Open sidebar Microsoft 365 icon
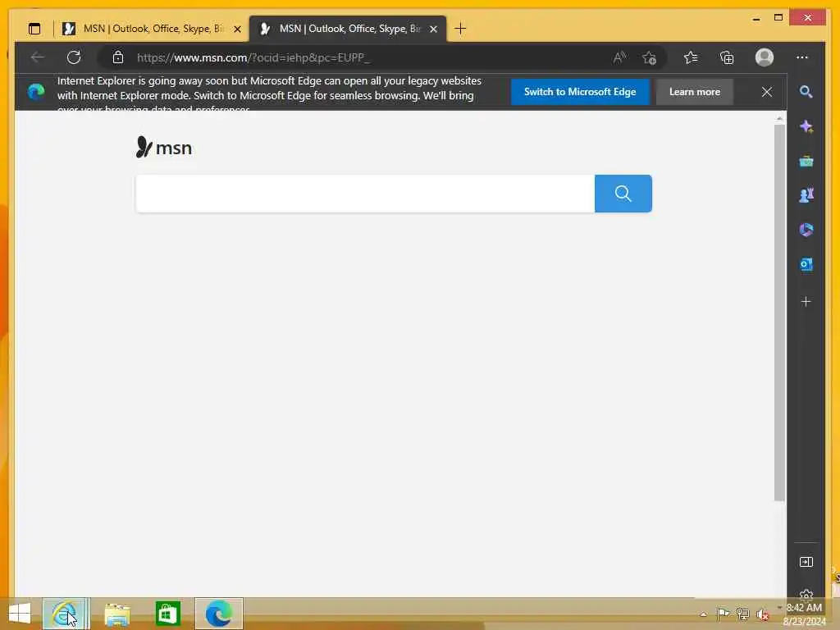The height and width of the screenshot is (630, 840). [806, 230]
